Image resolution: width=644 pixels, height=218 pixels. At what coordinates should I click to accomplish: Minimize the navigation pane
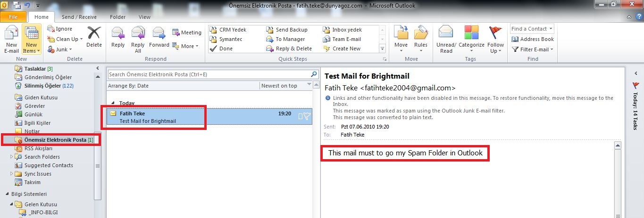[97, 69]
